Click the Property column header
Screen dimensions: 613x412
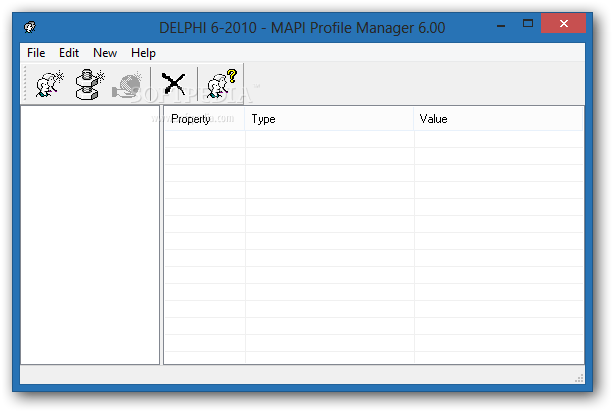click(204, 119)
